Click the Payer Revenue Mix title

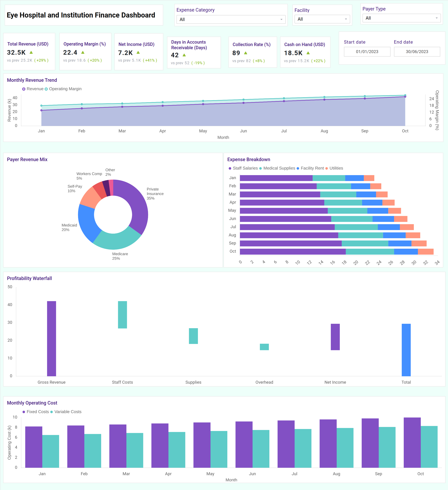coord(27,159)
